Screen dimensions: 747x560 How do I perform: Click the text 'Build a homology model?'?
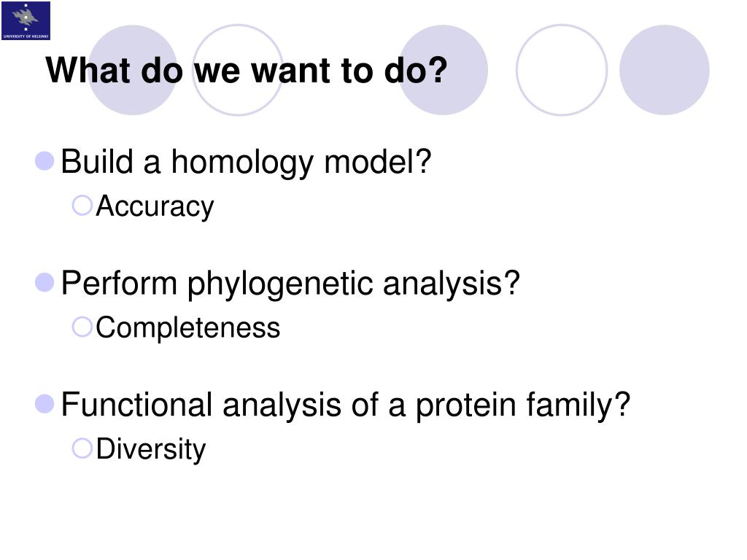click(246, 163)
